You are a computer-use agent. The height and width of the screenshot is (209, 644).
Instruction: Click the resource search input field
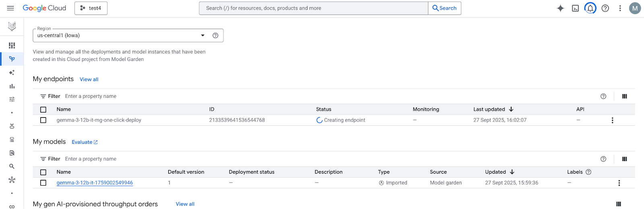[x=313, y=8]
